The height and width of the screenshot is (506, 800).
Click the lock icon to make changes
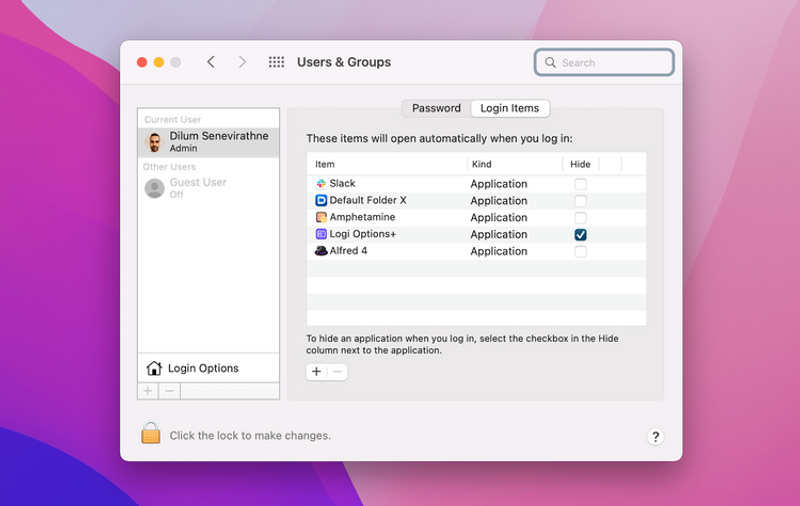(x=151, y=434)
